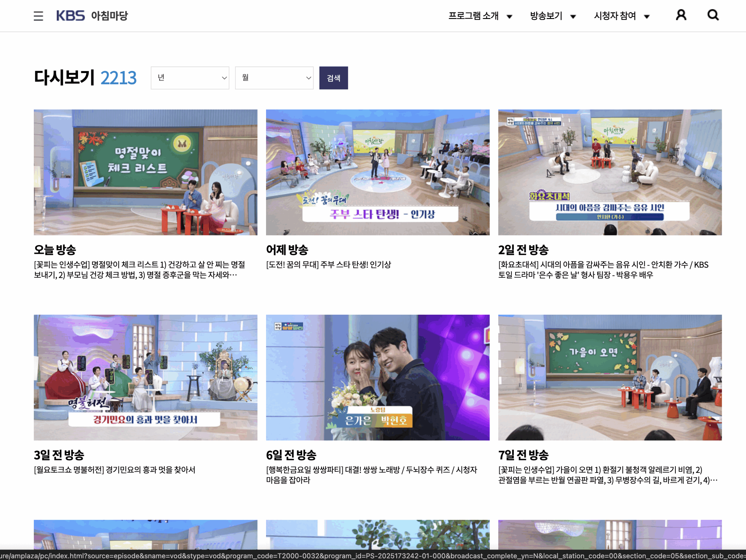Screen dimensions: 746x560
Task: Select the 아침마당 program title
Action: click(109, 16)
